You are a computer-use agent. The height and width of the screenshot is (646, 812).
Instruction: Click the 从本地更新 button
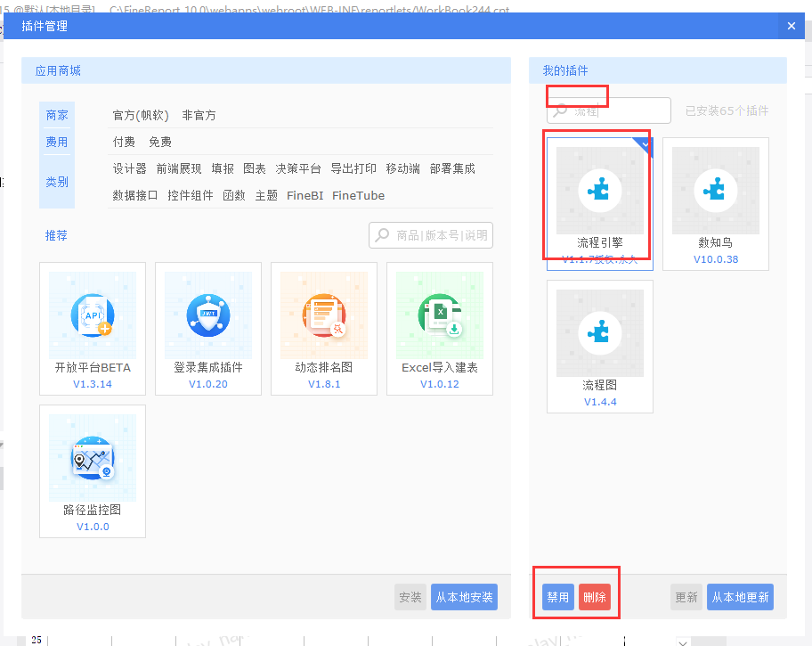point(740,597)
